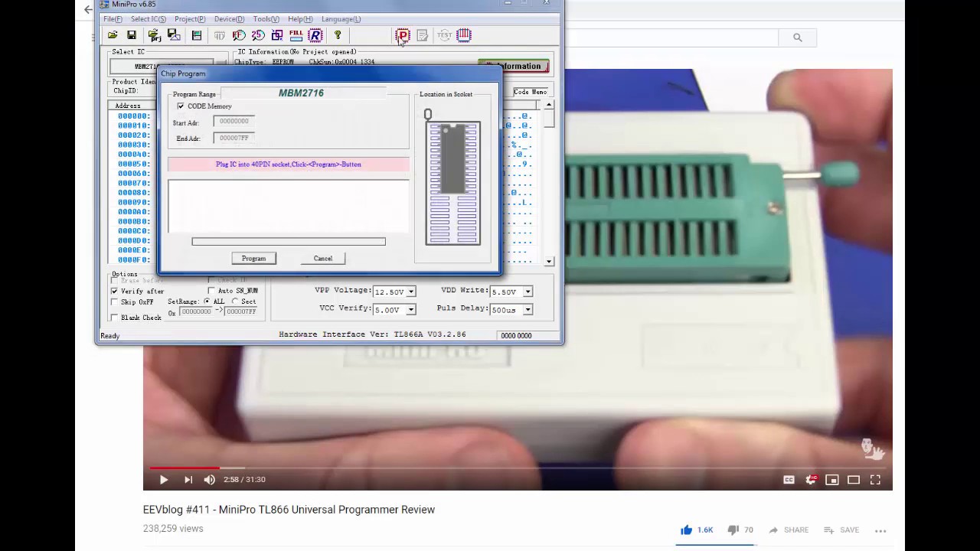The height and width of the screenshot is (551, 980).
Task: Toggle the CODE Memory checkbox
Action: click(x=181, y=106)
